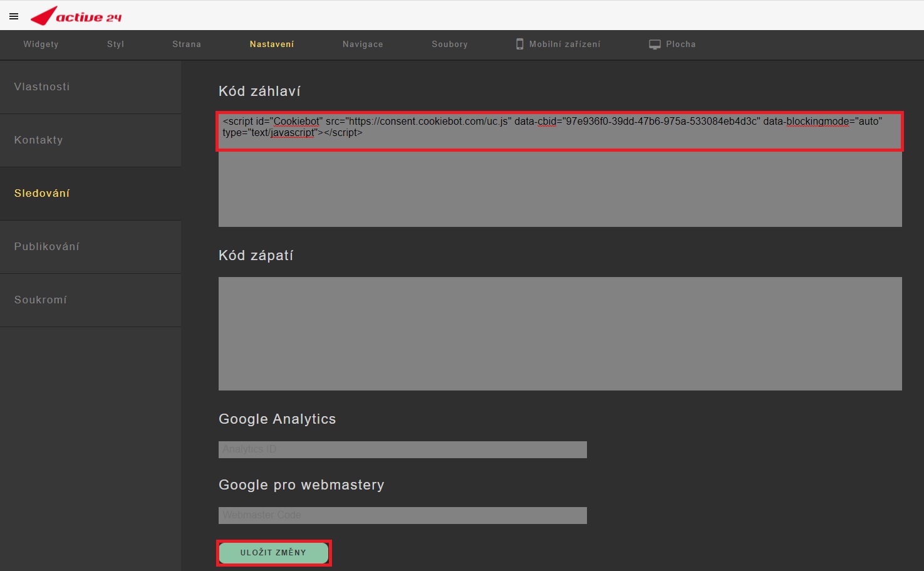Focus the Webmaster Code field

click(x=403, y=515)
